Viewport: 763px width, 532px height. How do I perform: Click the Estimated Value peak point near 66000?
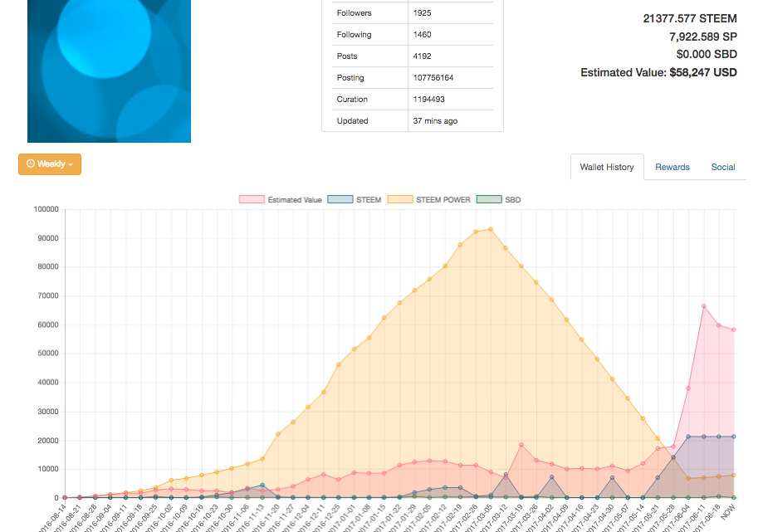pos(703,306)
